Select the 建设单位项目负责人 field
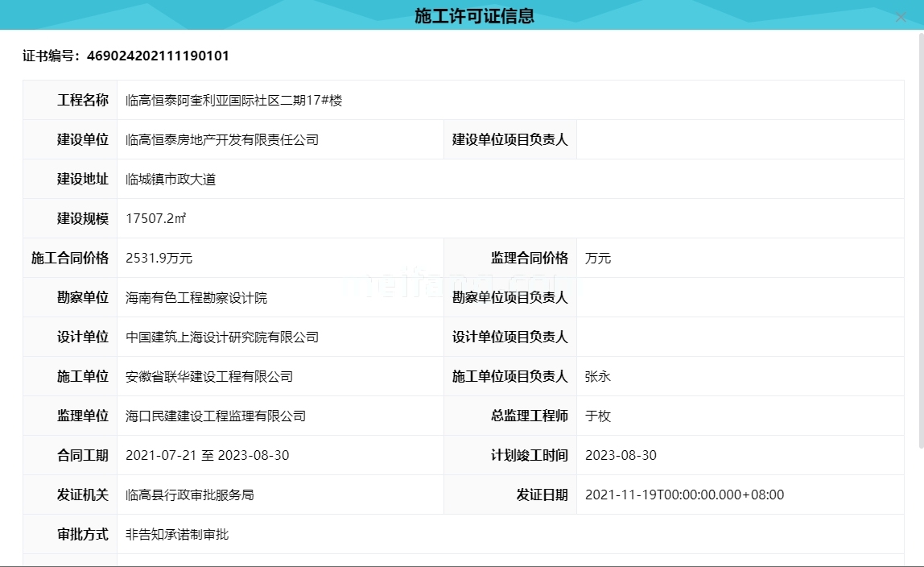Image resolution: width=924 pixels, height=567 pixels. coord(510,139)
